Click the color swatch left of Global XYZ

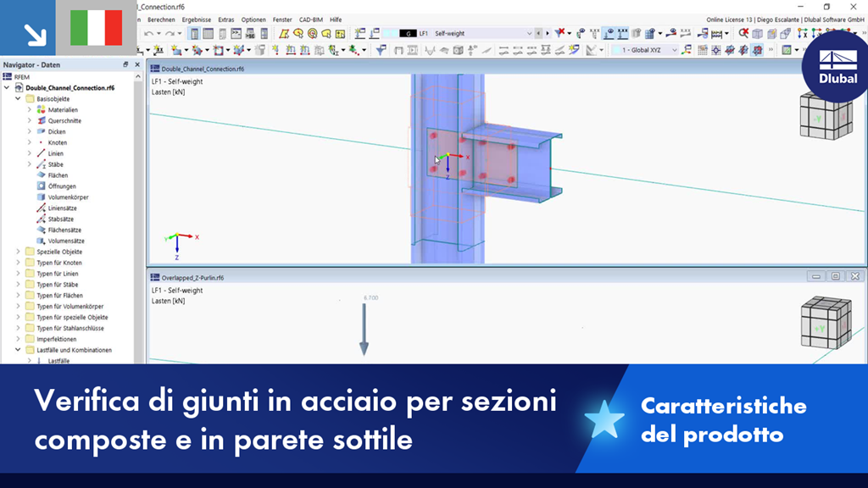[616, 50]
